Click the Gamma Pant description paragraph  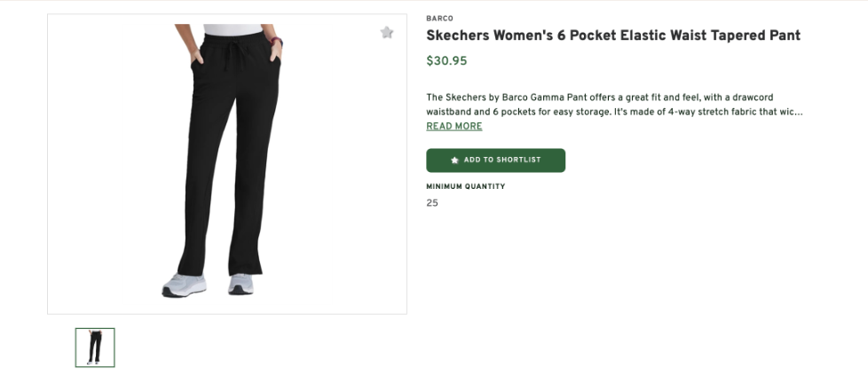(x=614, y=105)
